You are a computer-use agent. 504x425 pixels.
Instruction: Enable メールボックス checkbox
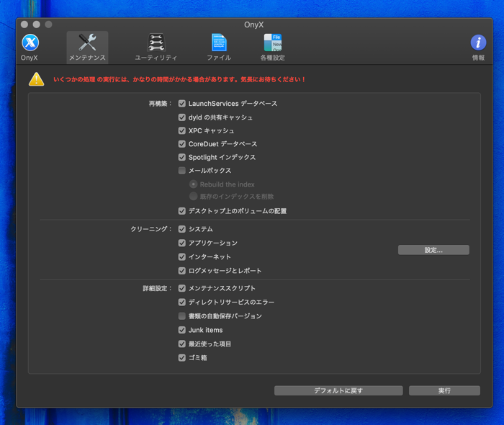click(182, 171)
